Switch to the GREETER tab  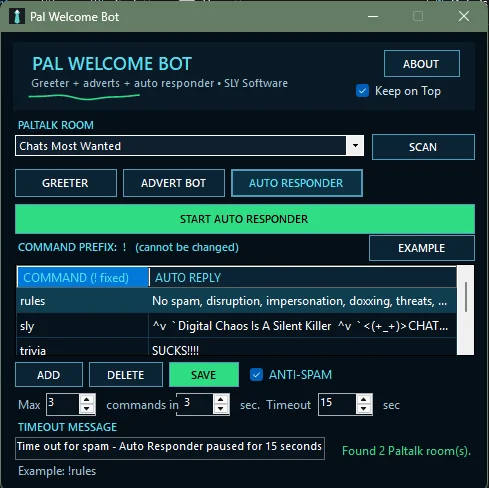[x=66, y=183]
